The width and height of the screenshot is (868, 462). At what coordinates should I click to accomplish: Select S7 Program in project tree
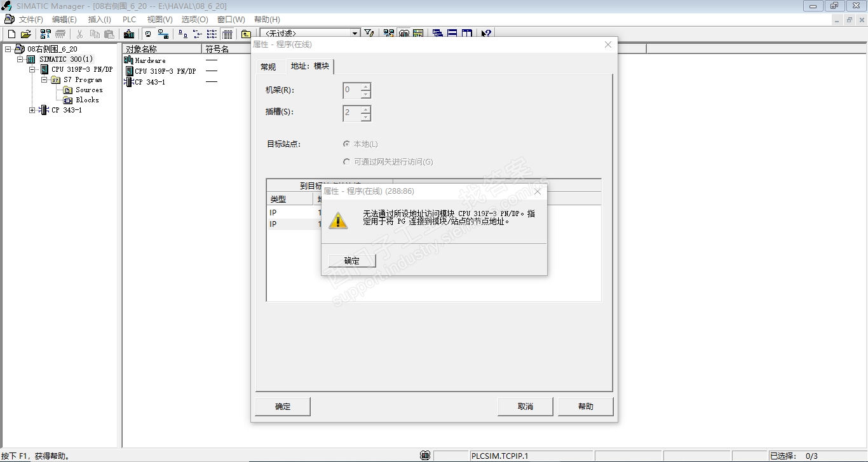click(x=83, y=79)
